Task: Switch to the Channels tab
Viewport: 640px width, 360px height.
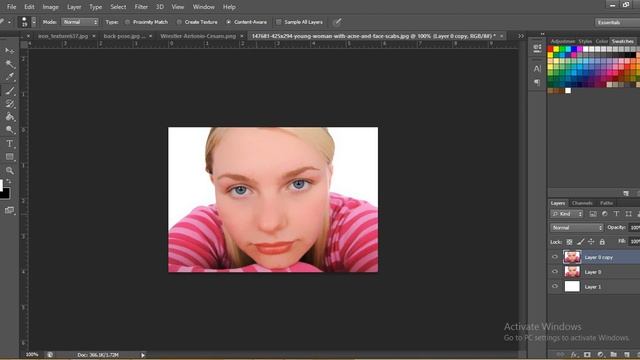Action: (582, 203)
